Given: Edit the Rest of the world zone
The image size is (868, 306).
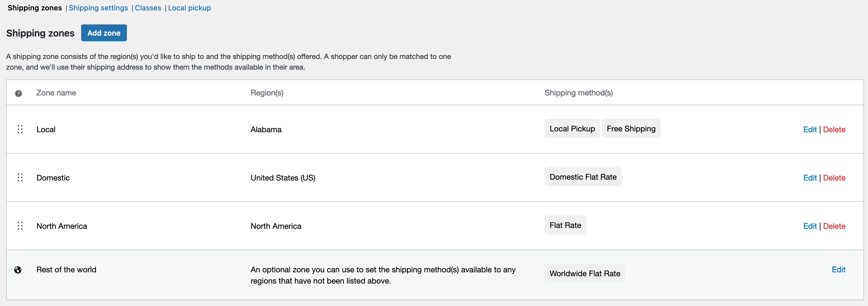Looking at the screenshot, I should 839,270.
